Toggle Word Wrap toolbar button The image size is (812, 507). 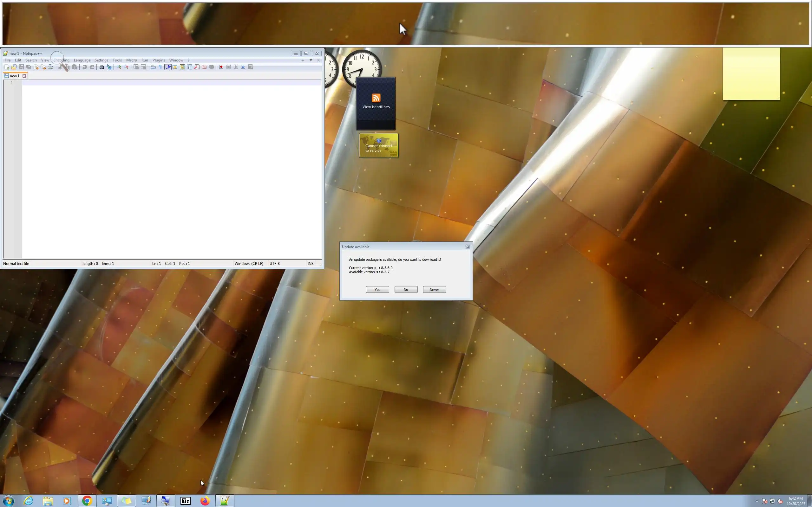tap(153, 67)
